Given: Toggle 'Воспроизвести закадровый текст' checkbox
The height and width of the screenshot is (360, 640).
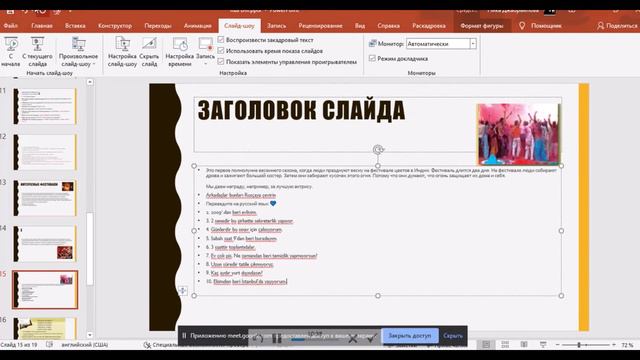Looking at the screenshot, I should [221, 40].
